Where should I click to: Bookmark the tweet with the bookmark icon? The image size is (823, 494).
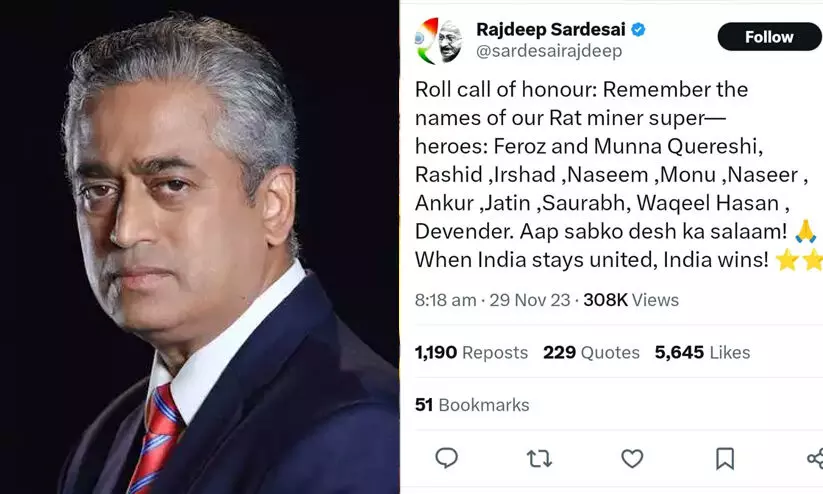pos(725,459)
